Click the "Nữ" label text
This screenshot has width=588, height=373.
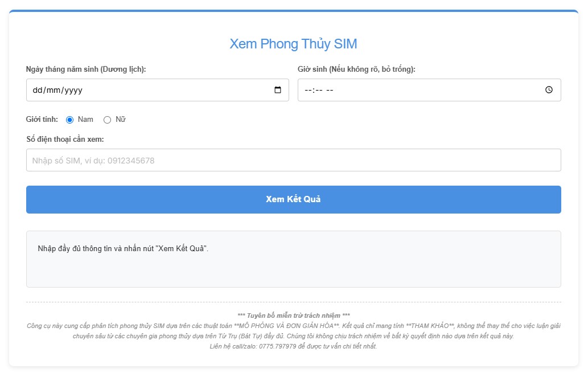point(120,120)
